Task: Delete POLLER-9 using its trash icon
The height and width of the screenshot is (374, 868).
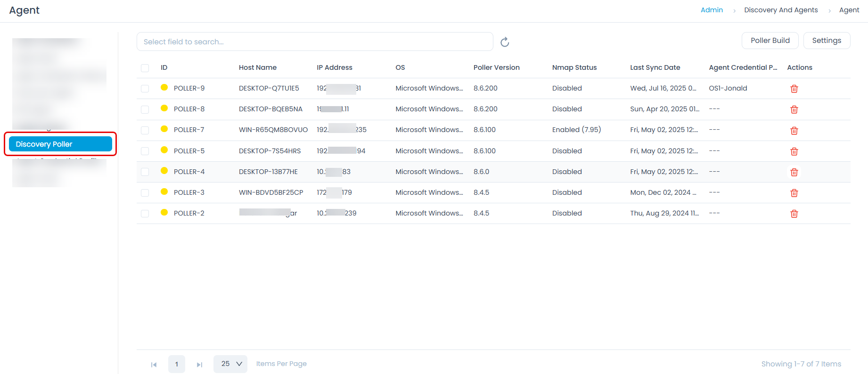Action: (794, 89)
